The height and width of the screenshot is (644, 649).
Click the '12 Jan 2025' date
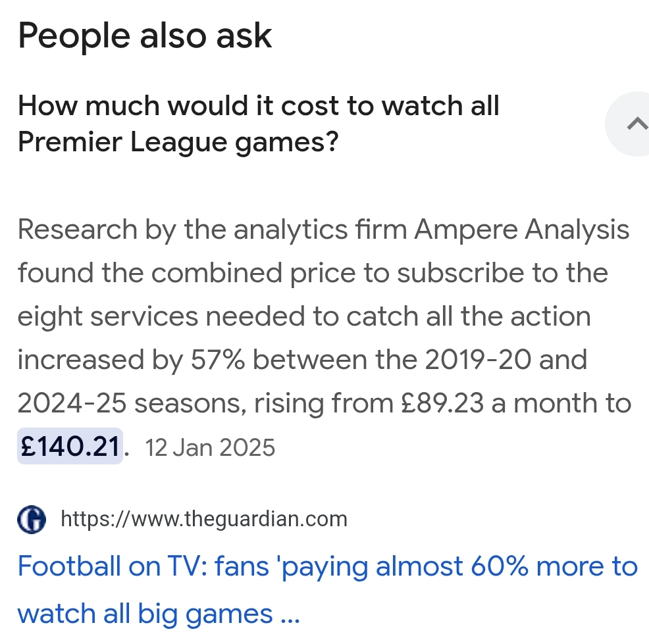(209, 448)
